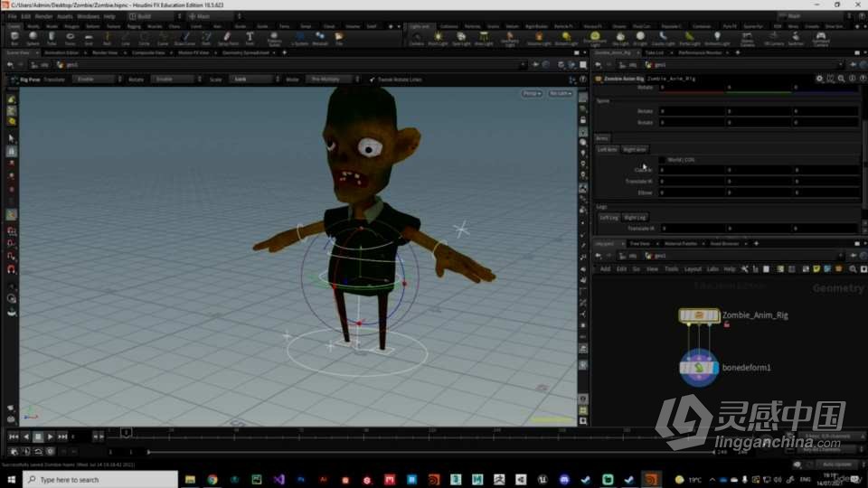Open the Rotate Enable dropdown

tap(176, 80)
